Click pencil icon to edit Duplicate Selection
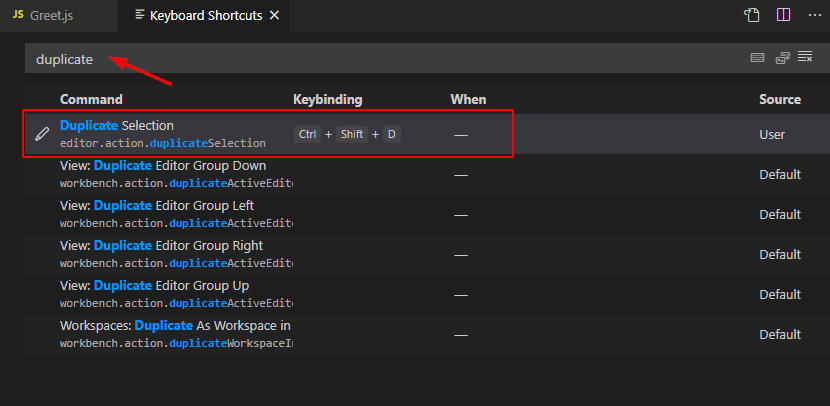 (42, 134)
